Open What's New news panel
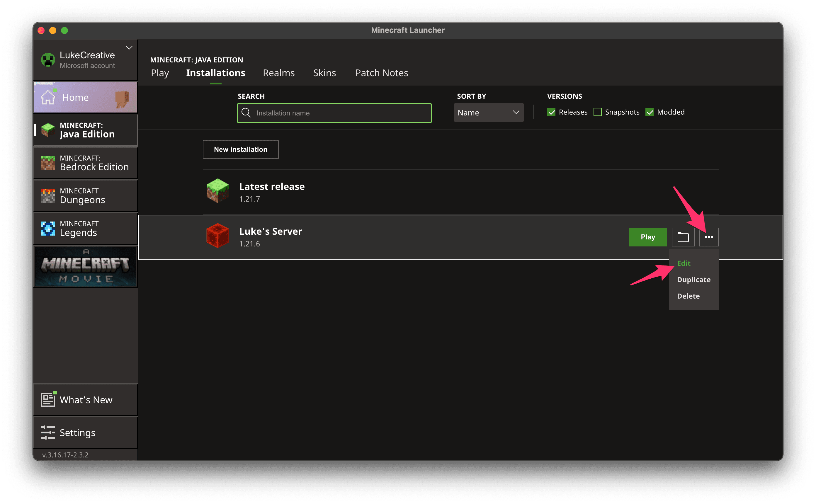816x504 pixels. tap(86, 400)
